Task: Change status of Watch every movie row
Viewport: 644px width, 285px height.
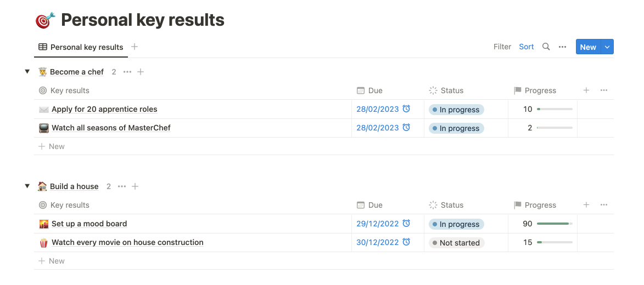Action: click(456, 243)
